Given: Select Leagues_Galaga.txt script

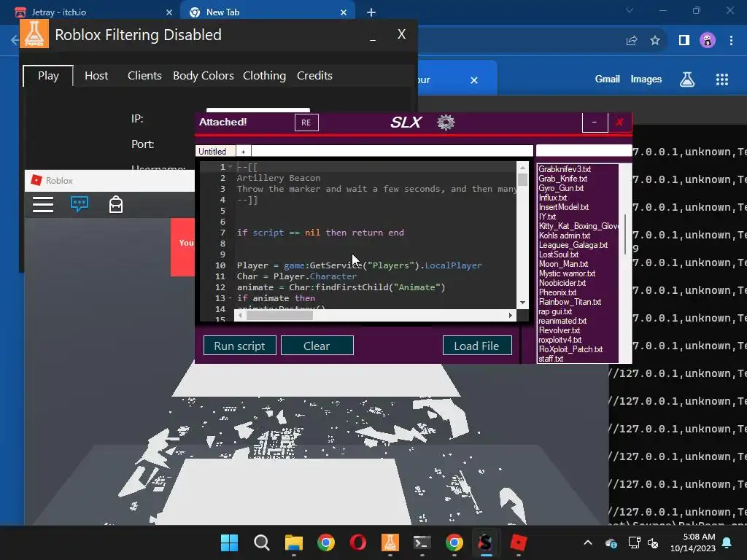Looking at the screenshot, I should click(x=573, y=245).
